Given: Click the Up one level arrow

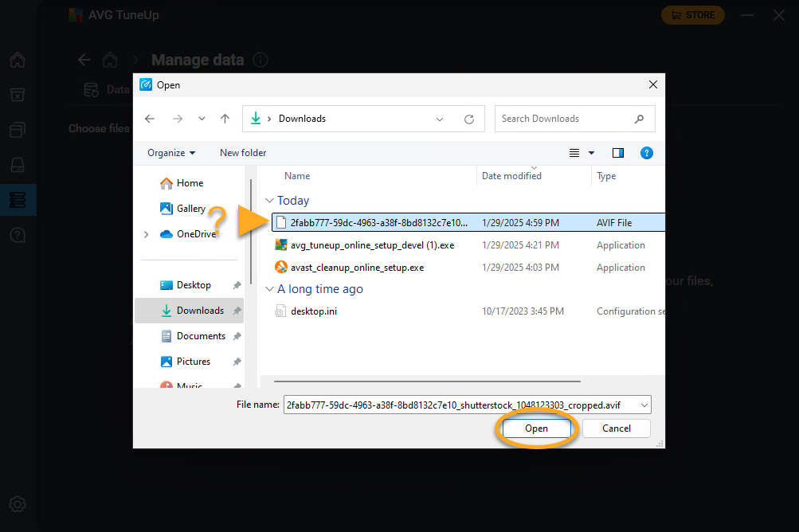Looking at the screenshot, I should pos(225,119).
